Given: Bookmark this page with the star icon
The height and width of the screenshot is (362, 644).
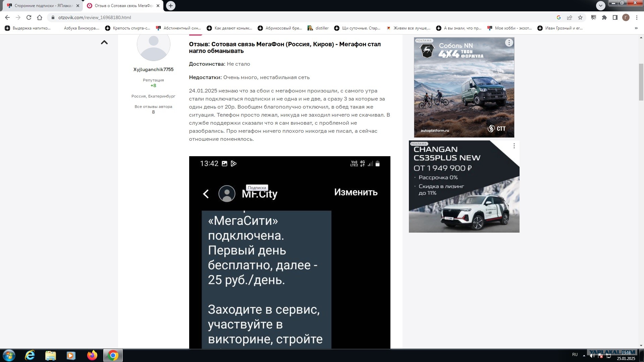Looking at the screenshot, I should click(x=580, y=17).
